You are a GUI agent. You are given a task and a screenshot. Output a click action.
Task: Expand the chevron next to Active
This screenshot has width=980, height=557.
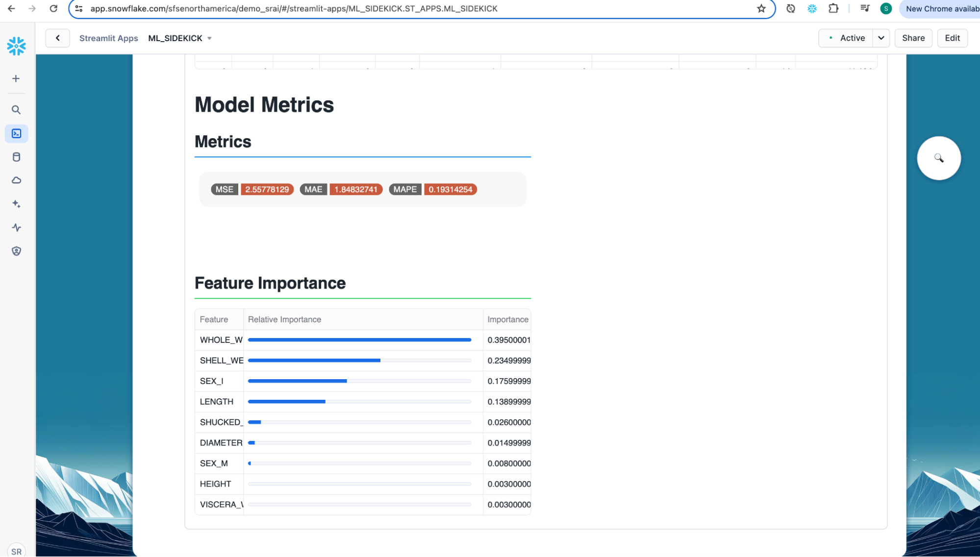pyautogui.click(x=881, y=38)
